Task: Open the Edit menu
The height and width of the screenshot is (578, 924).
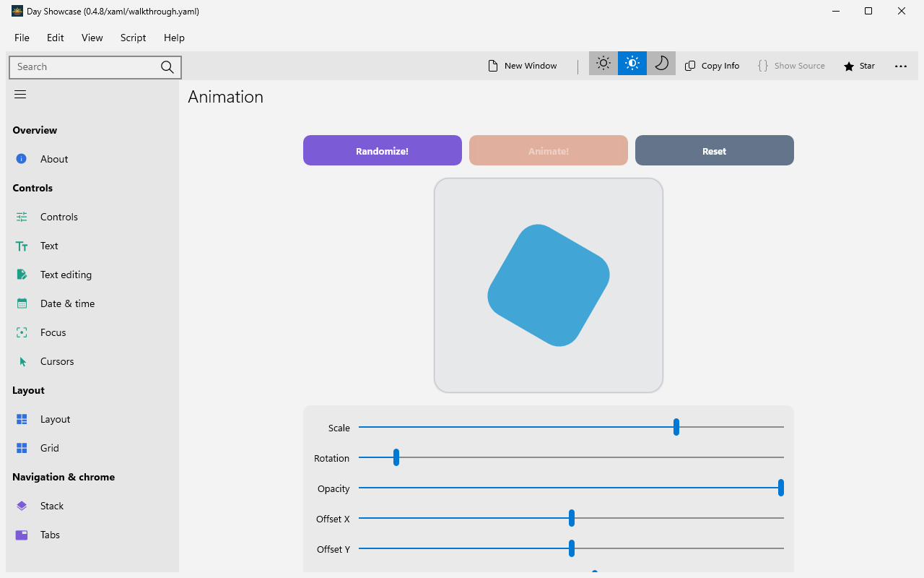Action: [56, 38]
